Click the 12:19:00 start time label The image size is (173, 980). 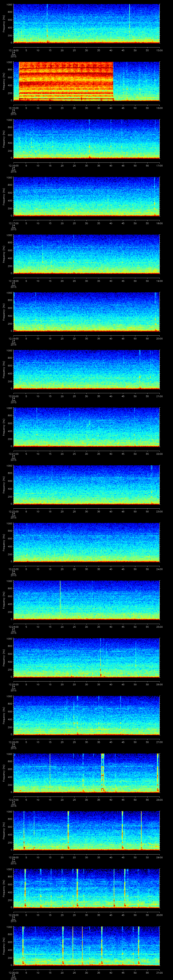(x=13, y=339)
